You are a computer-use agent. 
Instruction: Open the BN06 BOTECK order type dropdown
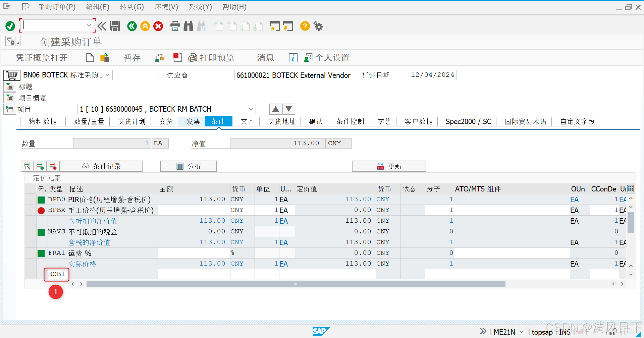click(107, 75)
